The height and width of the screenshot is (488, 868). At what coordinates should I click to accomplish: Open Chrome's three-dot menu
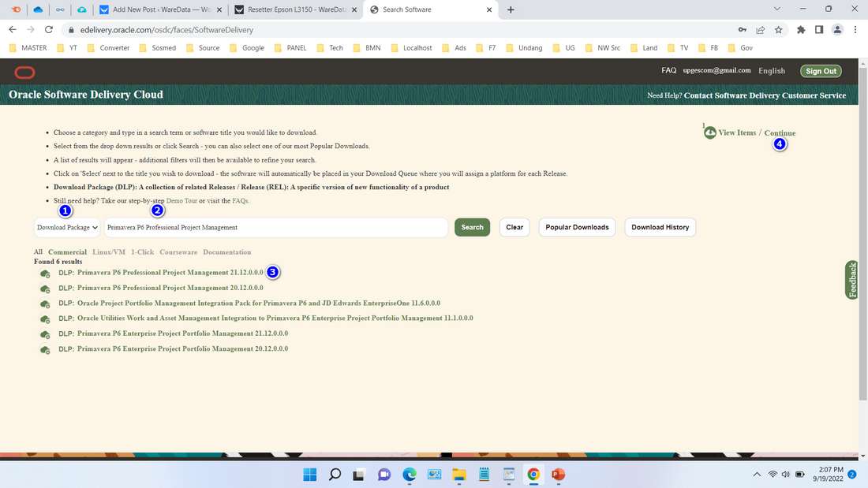[855, 29]
